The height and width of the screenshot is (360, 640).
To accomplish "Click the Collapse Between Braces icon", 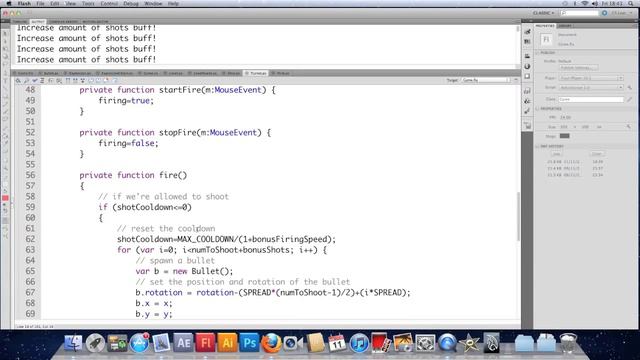I will tap(68, 81).
